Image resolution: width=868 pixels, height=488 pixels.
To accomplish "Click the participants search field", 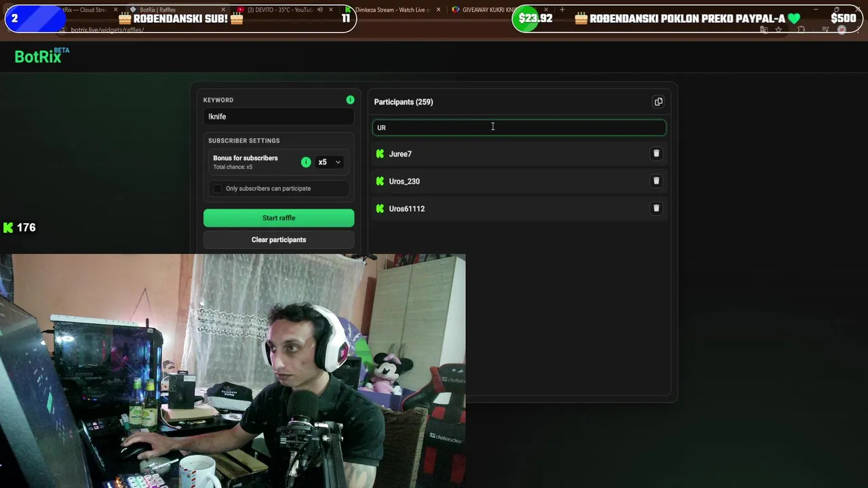I will 519,127.
